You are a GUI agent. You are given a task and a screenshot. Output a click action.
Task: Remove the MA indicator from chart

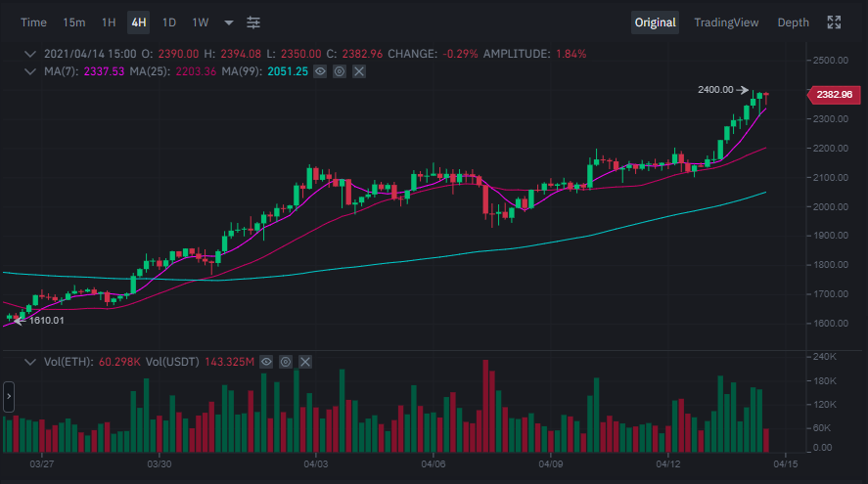(x=359, y=71)
